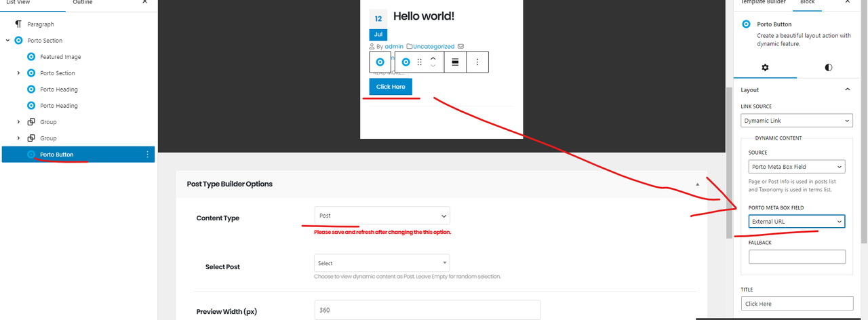Click the Preview Width input field
868x320 pixels.
coord(428,311)
